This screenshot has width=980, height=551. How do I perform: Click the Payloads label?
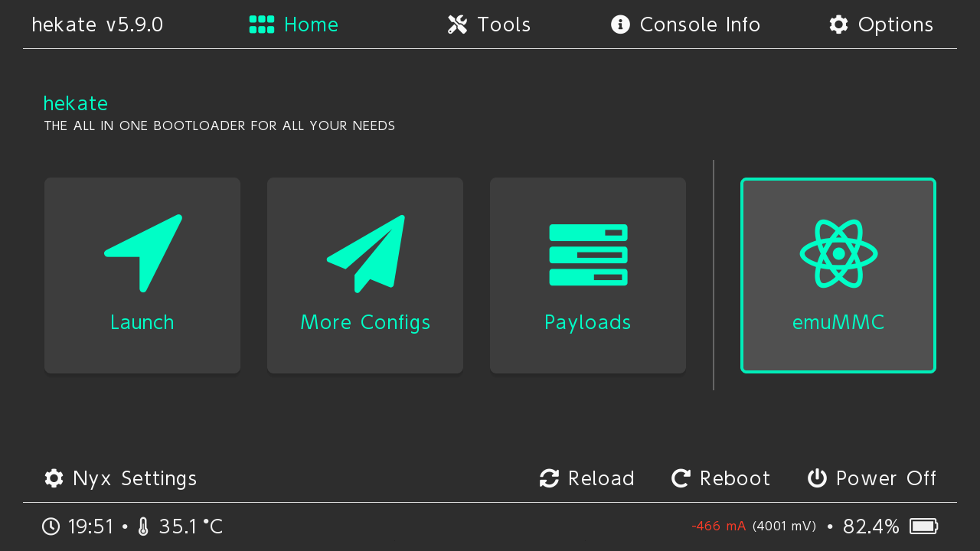(588, 323)
